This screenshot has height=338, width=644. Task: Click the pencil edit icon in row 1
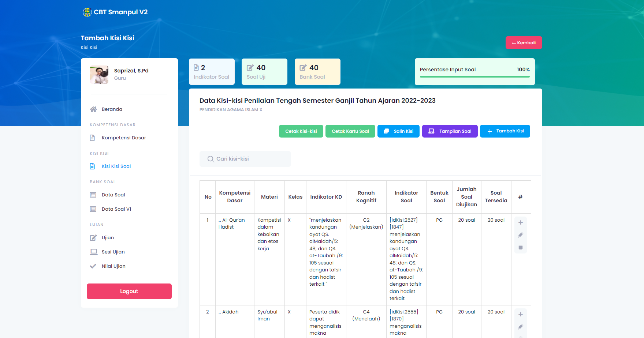[x=520, y=235]
